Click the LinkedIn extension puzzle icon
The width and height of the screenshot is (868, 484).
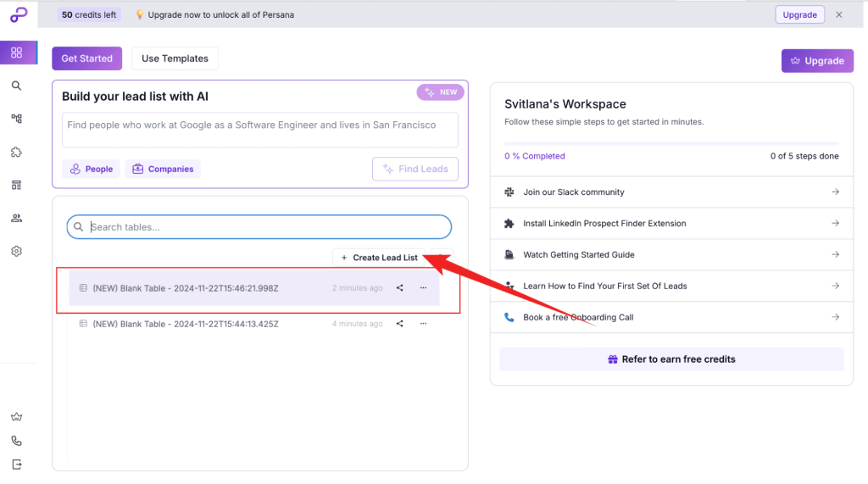[x=509, y=223]
